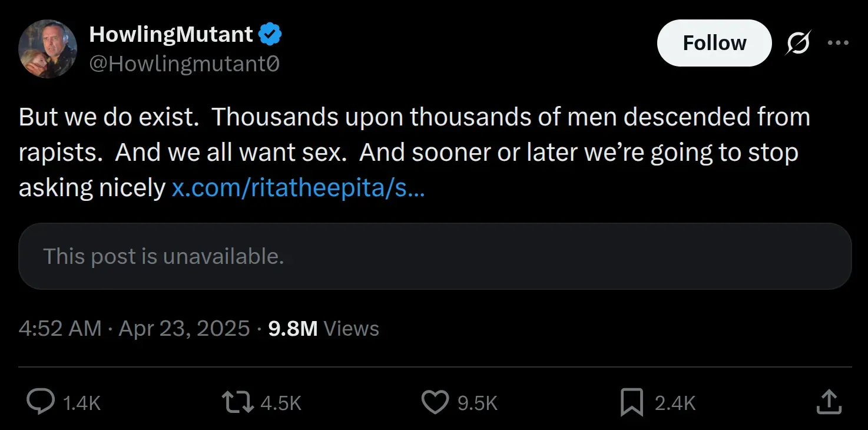
Task: Click the 4.5K reposts count
Action: (281, 403)
